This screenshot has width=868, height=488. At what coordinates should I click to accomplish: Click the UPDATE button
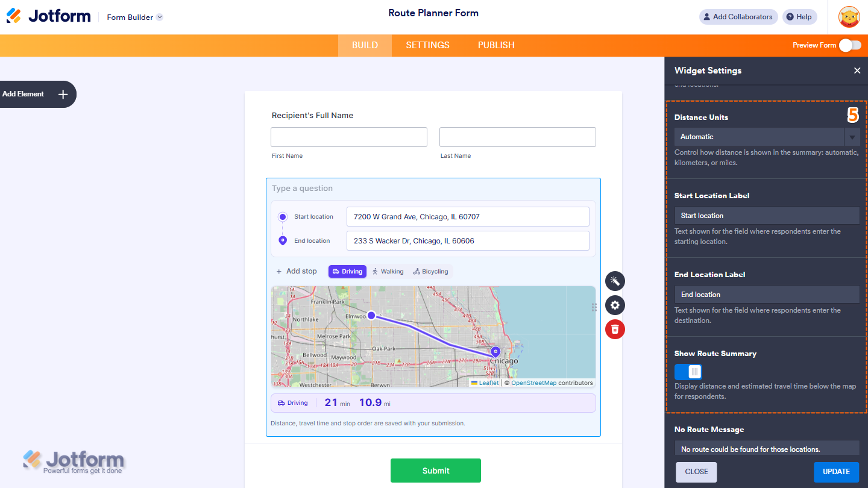pos(837,472)
